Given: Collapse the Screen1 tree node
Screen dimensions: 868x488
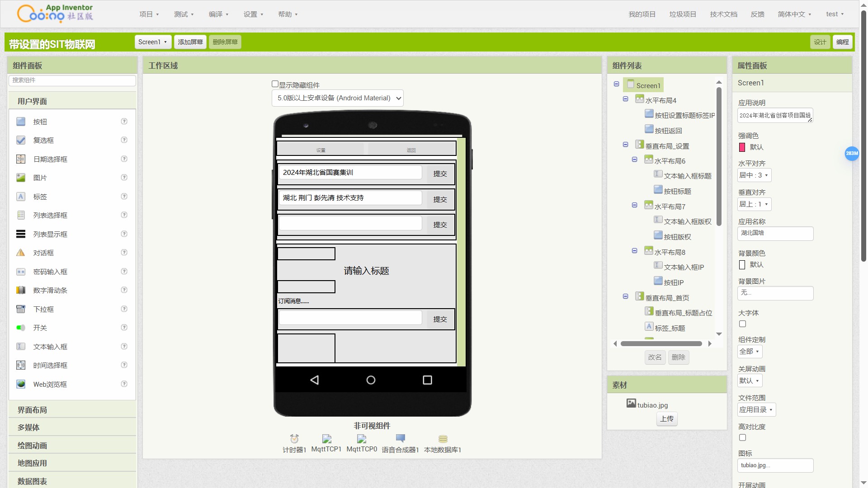Looking at the screenshot, I should click(x=616, y=84).
